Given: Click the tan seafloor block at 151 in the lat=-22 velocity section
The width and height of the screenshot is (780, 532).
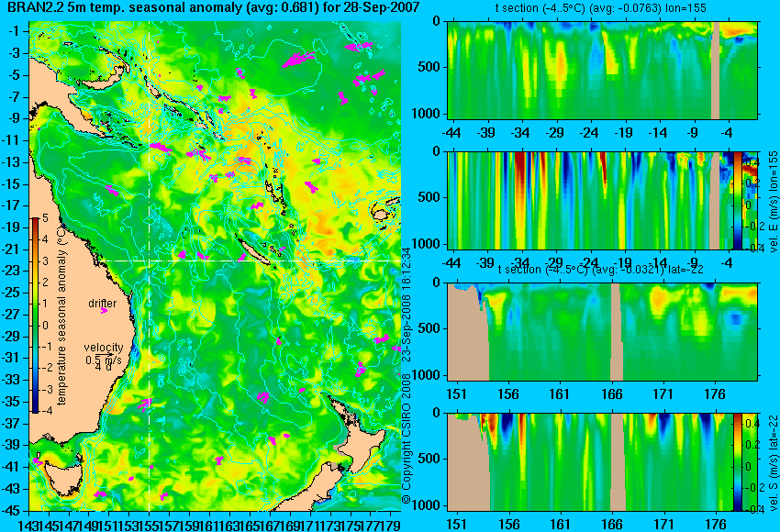Looking at the screenshot, I should tap(468, 462).
